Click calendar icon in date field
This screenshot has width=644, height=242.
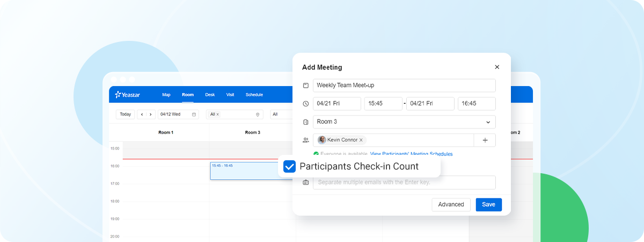[x=194, y=114]
